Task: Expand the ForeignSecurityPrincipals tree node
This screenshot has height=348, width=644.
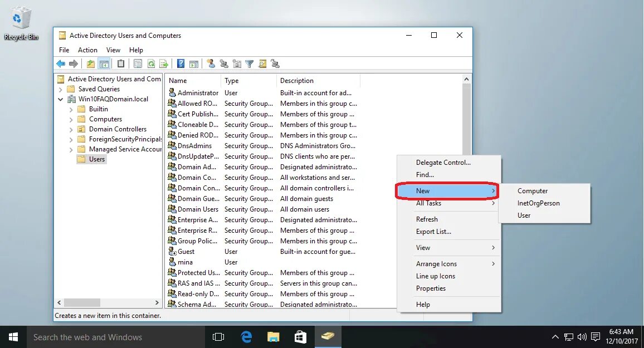Action: [x=71, y=140]
